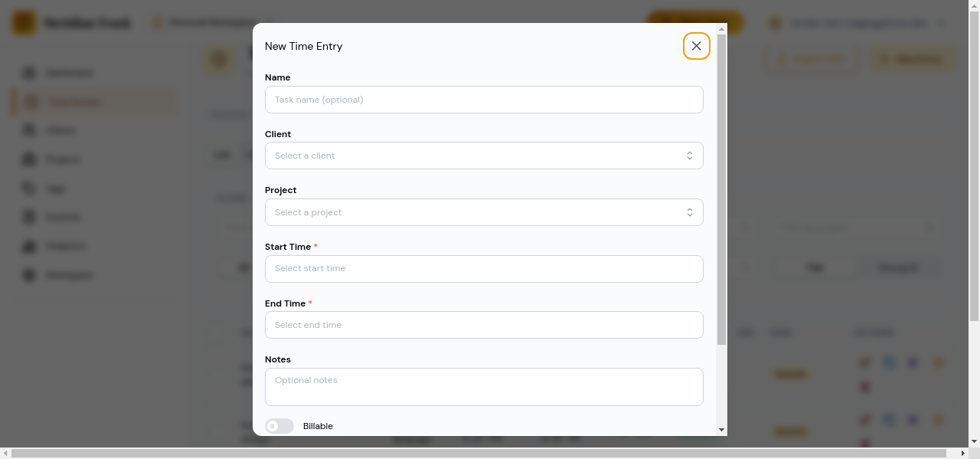
Task: Select the Tags icon in the sidebar
Action: tap(28, 188)
